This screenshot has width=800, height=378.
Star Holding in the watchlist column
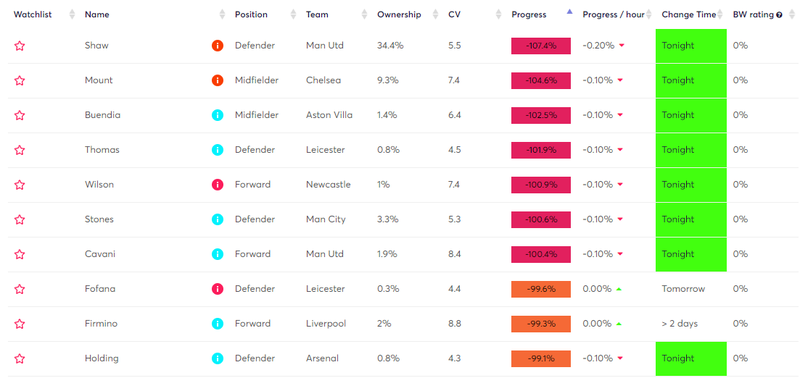pos(19,359)
